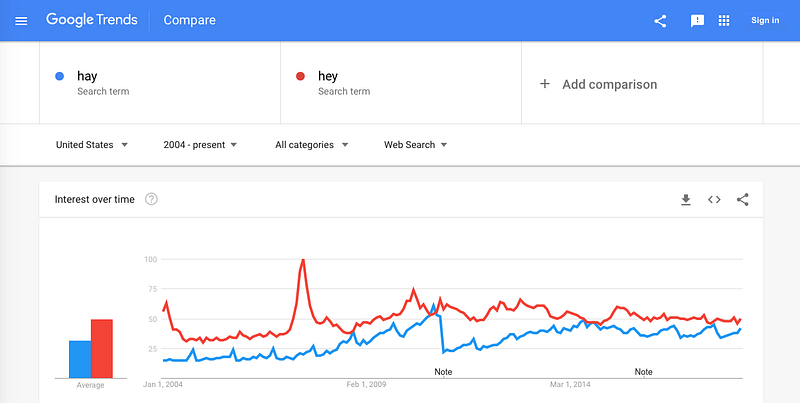Open the Web Search type dropdown
Viewport: 800px width, 403px height.
click(x=415, y=145)
